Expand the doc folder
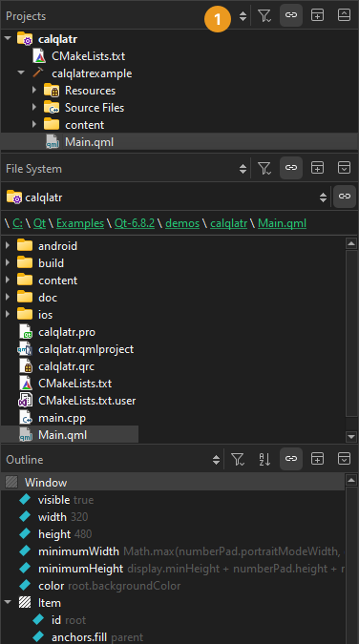Screen dimensions: 359x644 tap(8, 298)
